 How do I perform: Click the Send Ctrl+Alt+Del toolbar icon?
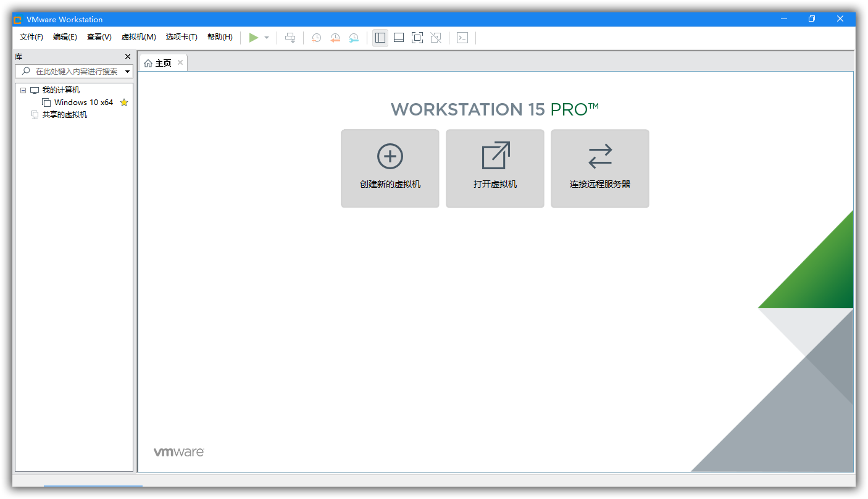(x=290, y=38)
